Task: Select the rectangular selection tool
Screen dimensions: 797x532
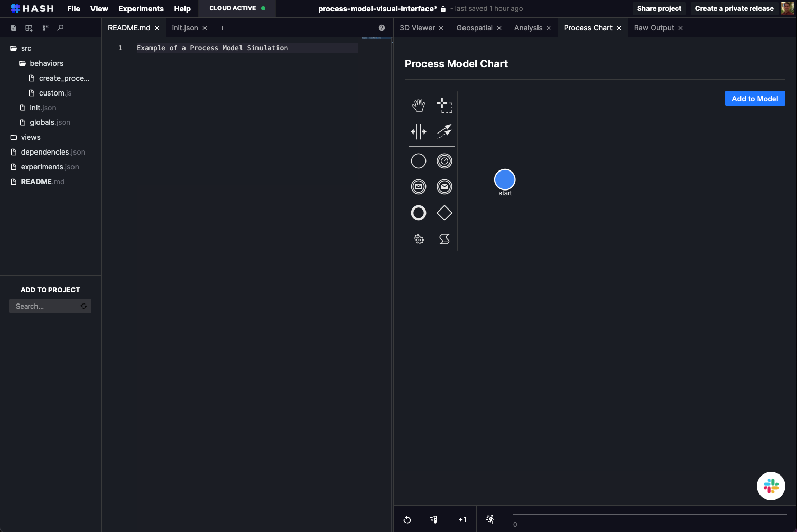Action: (x=444, y=105)
